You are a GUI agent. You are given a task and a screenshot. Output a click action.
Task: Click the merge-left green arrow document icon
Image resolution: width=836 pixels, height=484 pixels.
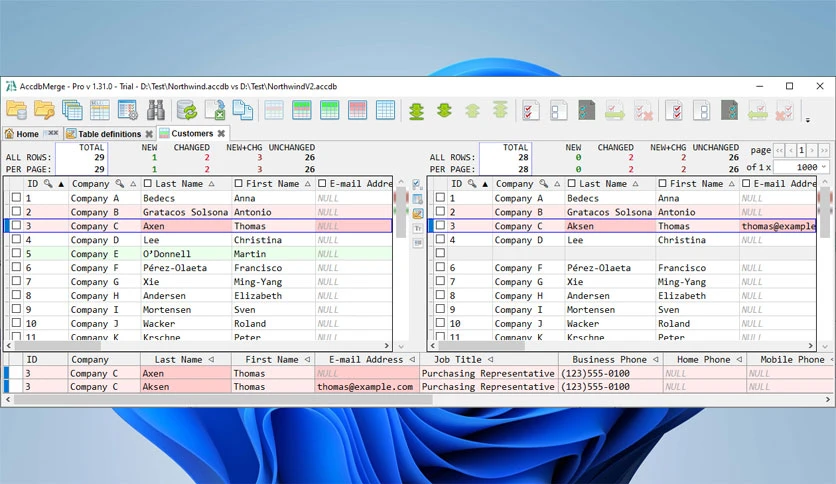tap(758, 110)
